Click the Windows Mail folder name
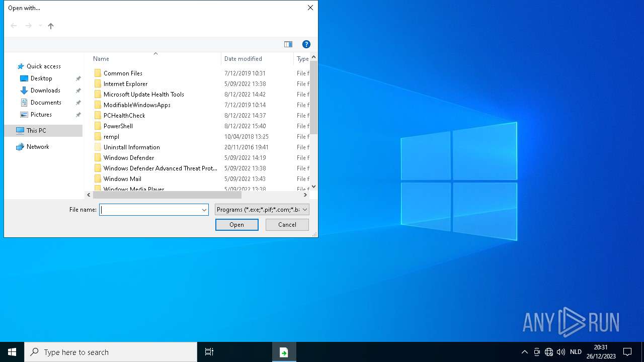The width and height of the screenshot is (644, 362). coord(122,179)
